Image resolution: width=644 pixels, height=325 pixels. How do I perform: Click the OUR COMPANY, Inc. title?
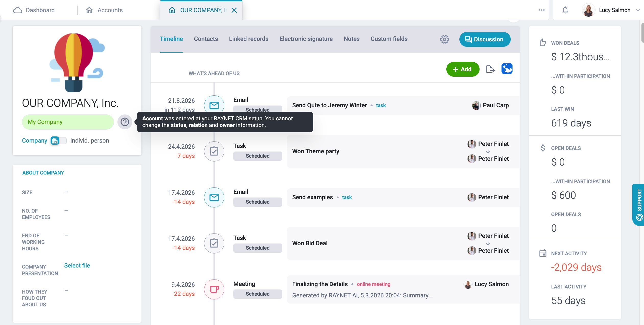[70, 103]
